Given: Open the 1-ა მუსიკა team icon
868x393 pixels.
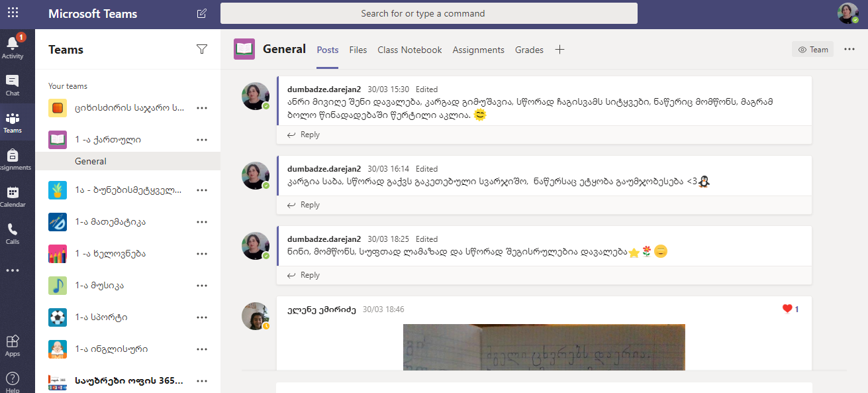Looking at the screenshot, I should point(58,286).
